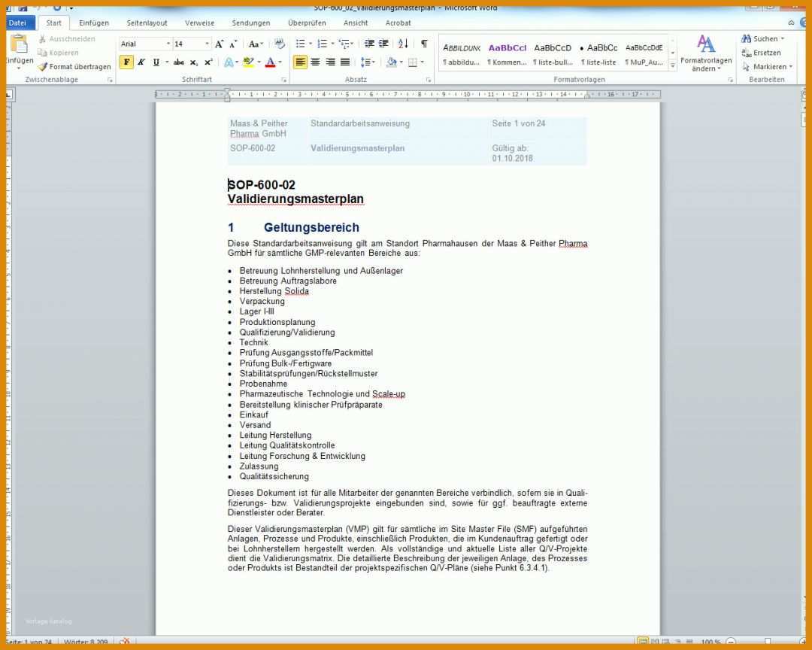Open underline style dropdown arrow
The height and width of the screenshot is (650, 812).
pyautogui.click(x=167, y=62)
